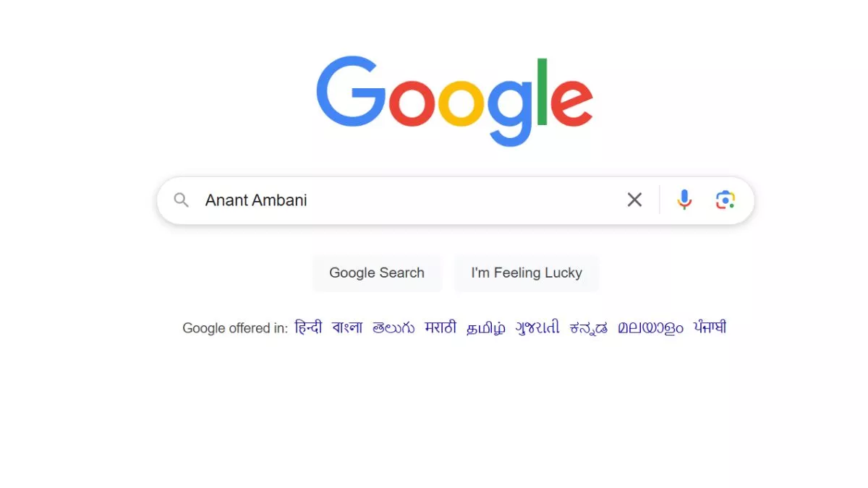Switch to Gujarati (ગુજરાતી) language
The image size is (868, 488).
pos(537,328)
